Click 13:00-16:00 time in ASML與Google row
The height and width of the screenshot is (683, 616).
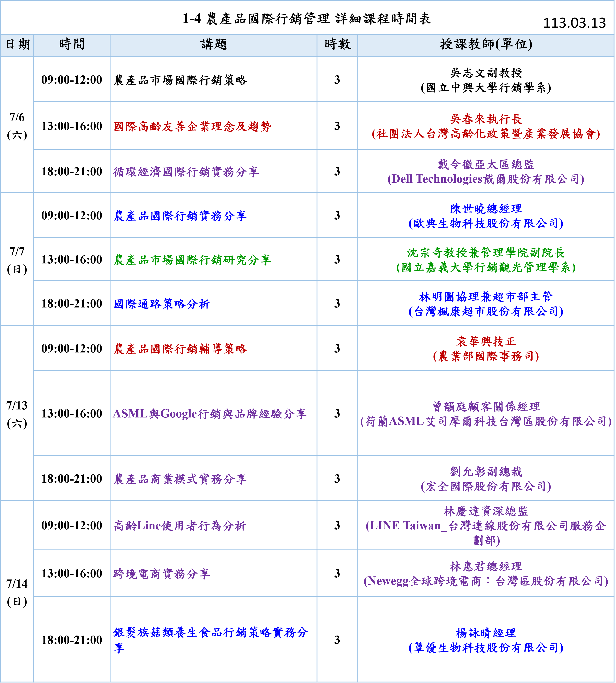click(72, 414)
